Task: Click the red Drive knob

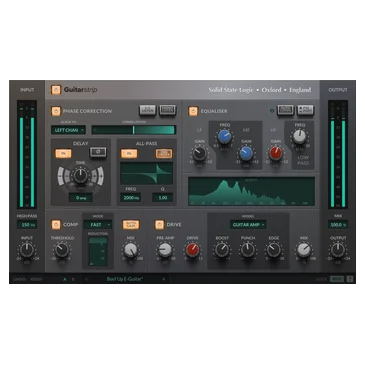Action: click(x=192, y=250)
